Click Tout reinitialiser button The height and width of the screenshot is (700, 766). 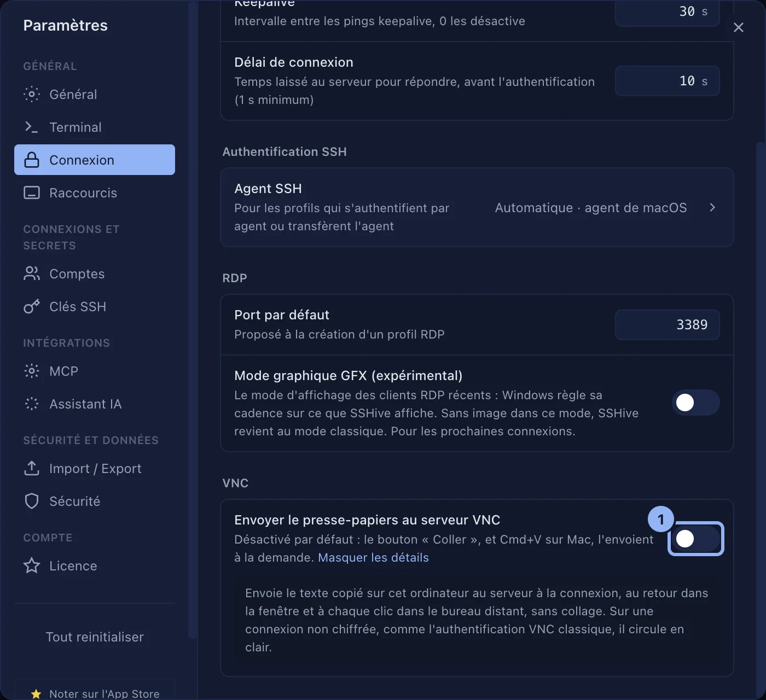pyautogui.click(x=95, y=637)
